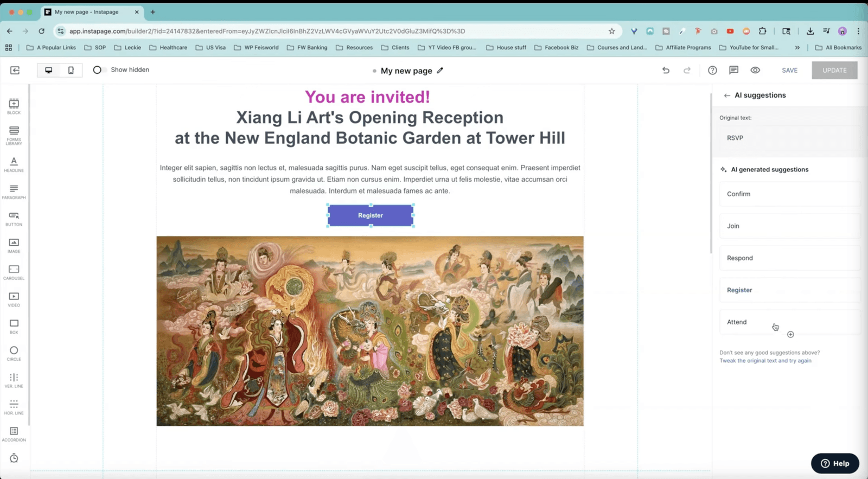Select the 'Xiang Li Art's Opening Reception' headline
Screen dimensions: 868x479
click(x=369, y=117)
